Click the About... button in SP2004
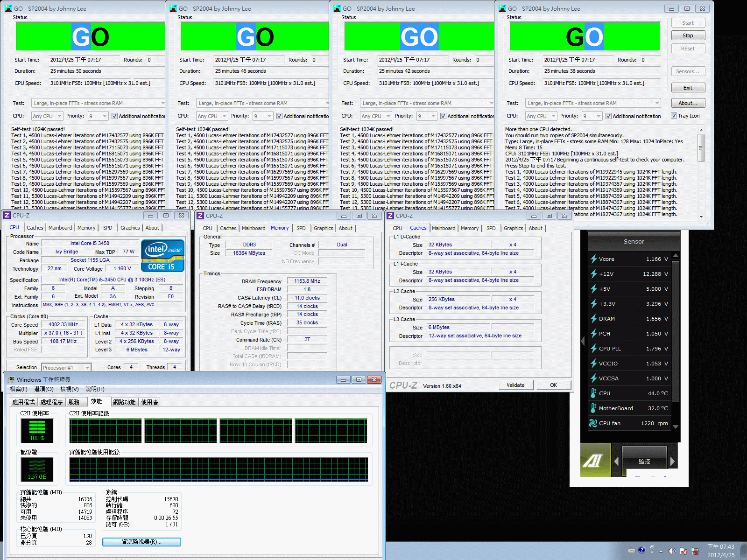The width and height of the screenshot is (747, 560). (x=688, y=103)
